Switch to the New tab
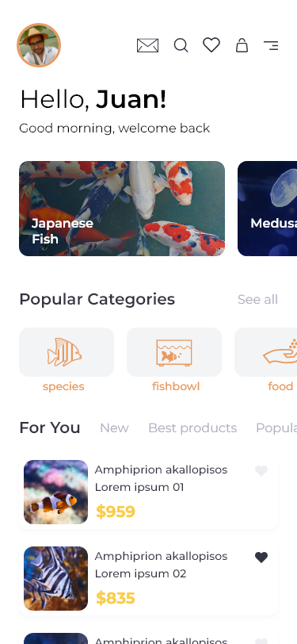 [114, 428]
